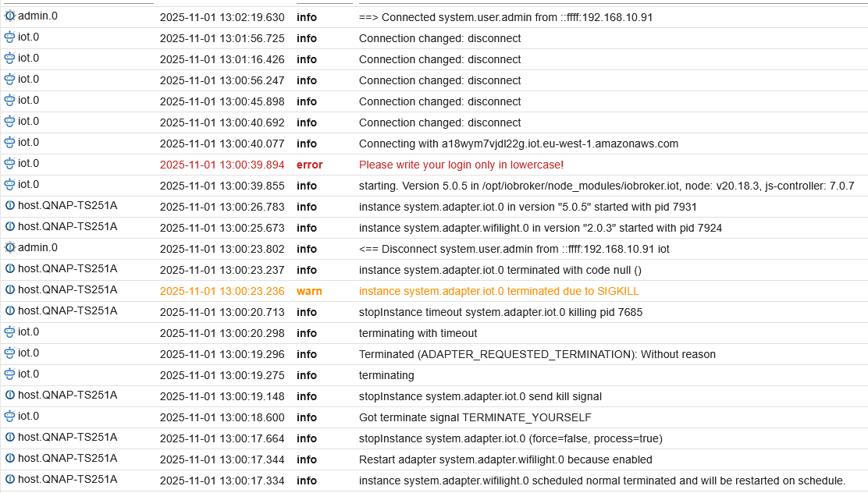Click the orange 'warn' severity label
The width and height of the screenshot is (868, 493).
309,291
